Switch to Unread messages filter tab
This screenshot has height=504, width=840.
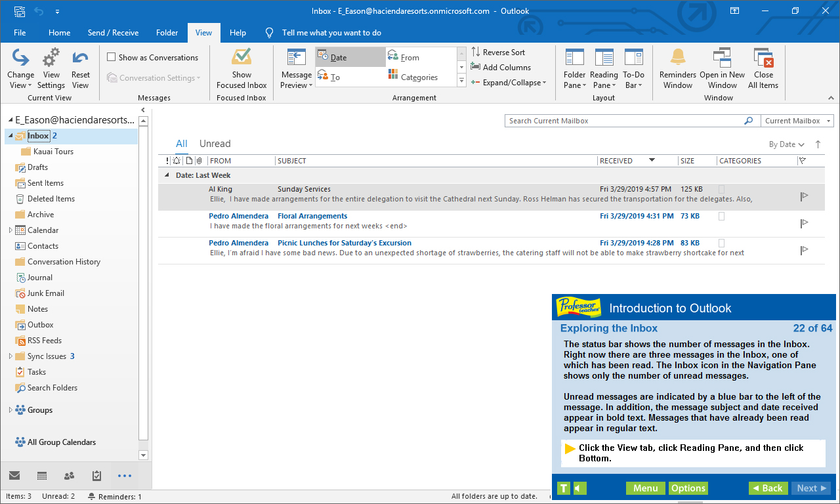click(x=215, y=144)
